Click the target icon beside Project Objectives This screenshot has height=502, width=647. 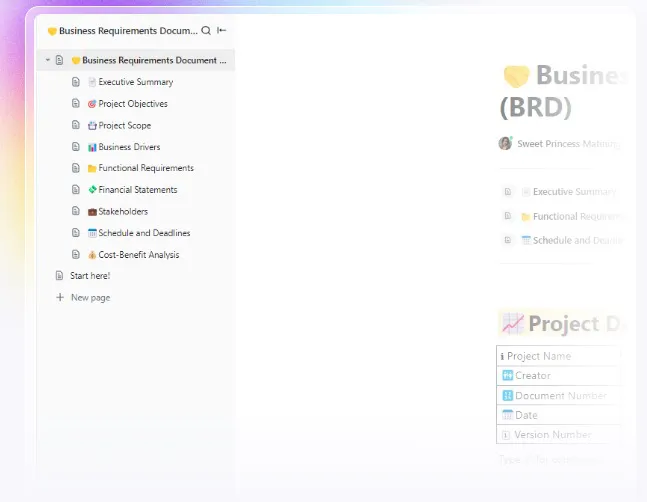pos(92,104)
